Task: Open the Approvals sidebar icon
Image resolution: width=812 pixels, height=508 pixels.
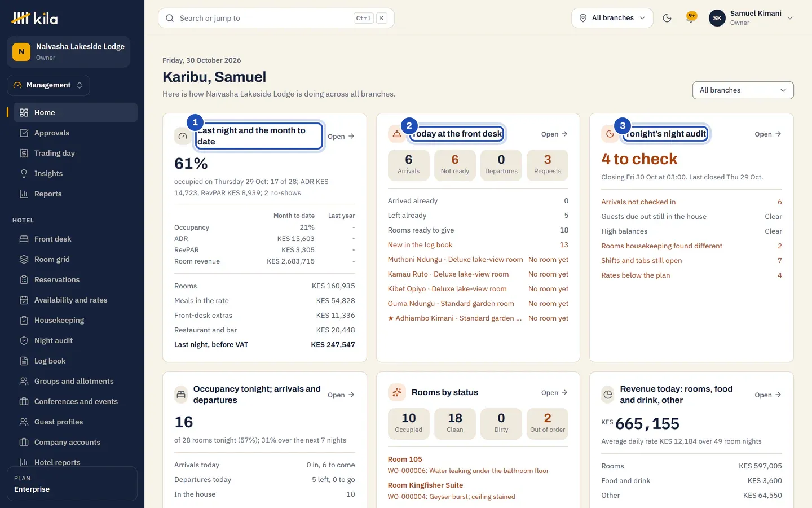Action: coord(24,133)
